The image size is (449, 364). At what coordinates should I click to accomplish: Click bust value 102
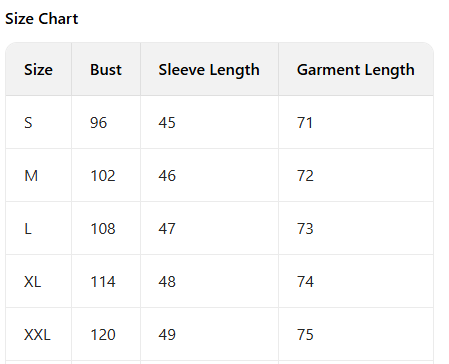coord(103,176)
